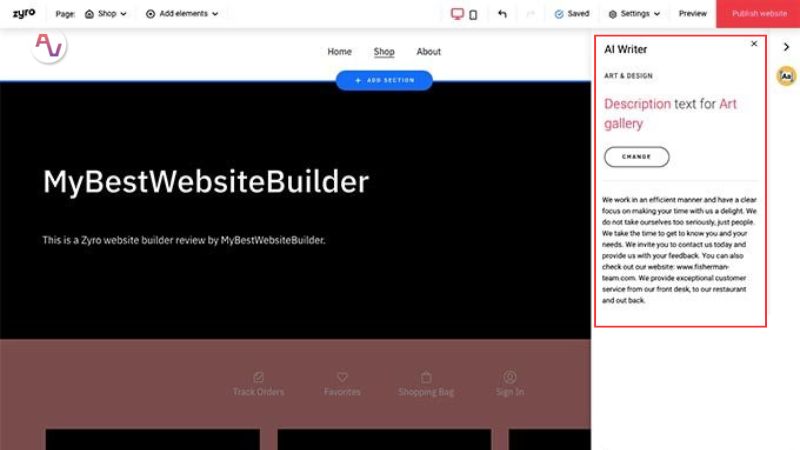
Task: Click the Track Orders icon
Action: tap(259, 377)
